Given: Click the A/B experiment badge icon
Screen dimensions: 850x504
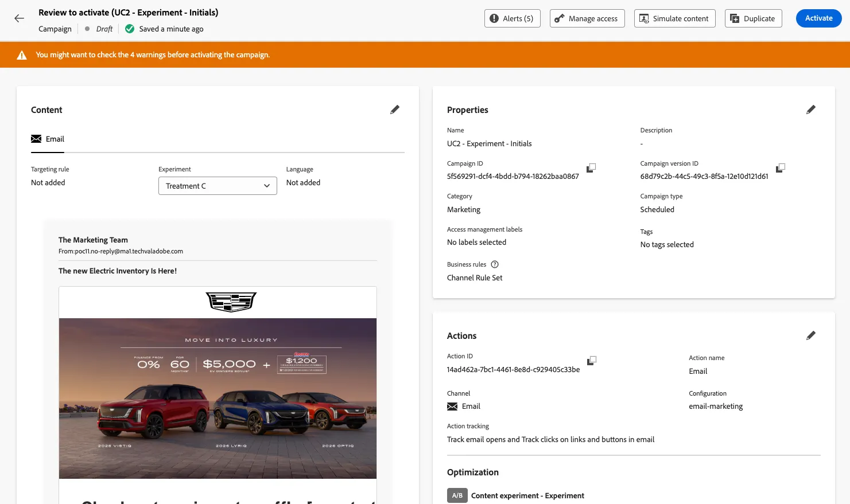Looking at the screenshot, I should click(457, 495).
